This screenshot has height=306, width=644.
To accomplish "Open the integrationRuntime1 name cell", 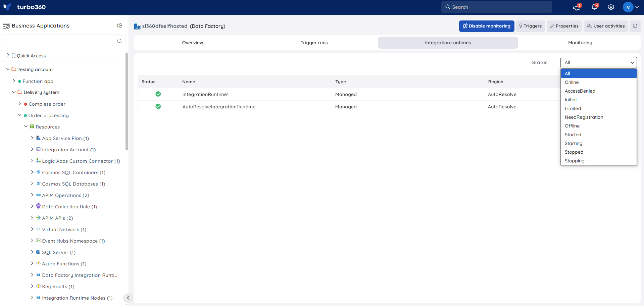I will 205,94.
